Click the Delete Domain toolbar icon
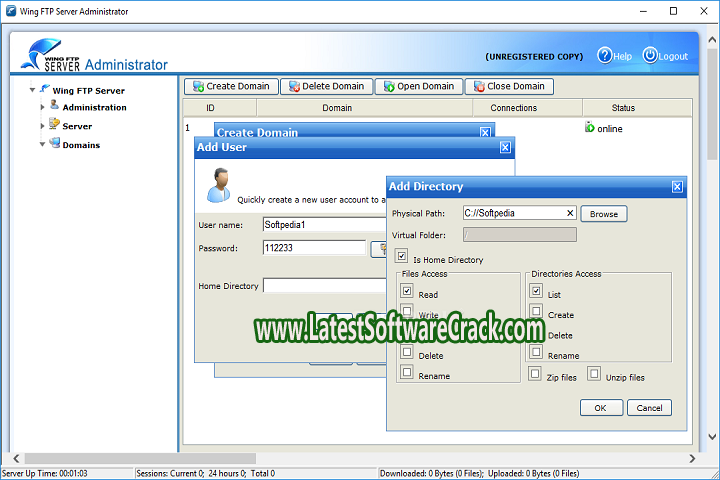 click(x=292, y=87)
